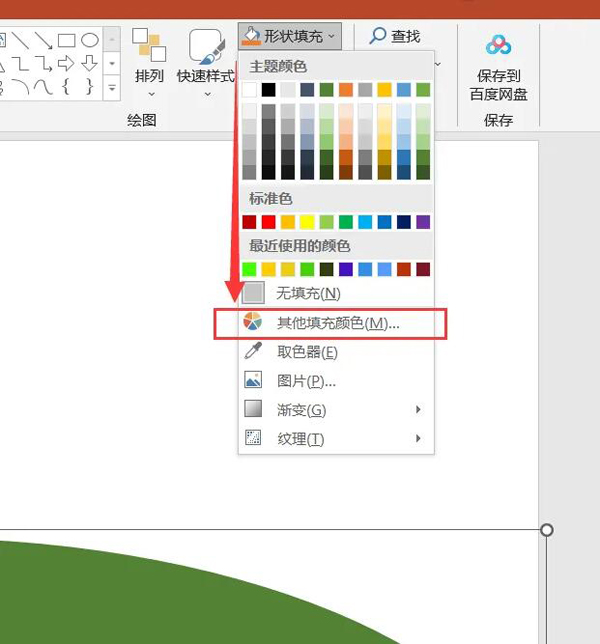This screenshot has height=644, width=600.
Task: Select the oval shape
Action: tap(90, 41)
